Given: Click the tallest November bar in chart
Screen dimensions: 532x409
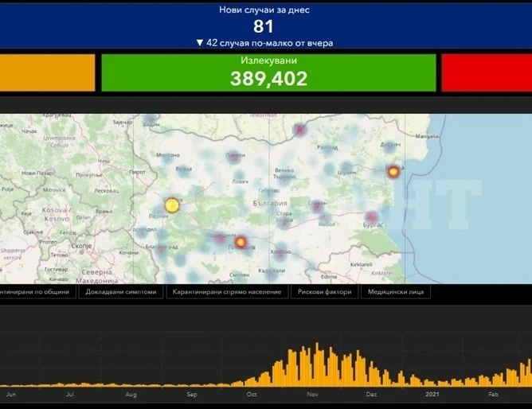Looking at the screenshot, I should 317,364.
